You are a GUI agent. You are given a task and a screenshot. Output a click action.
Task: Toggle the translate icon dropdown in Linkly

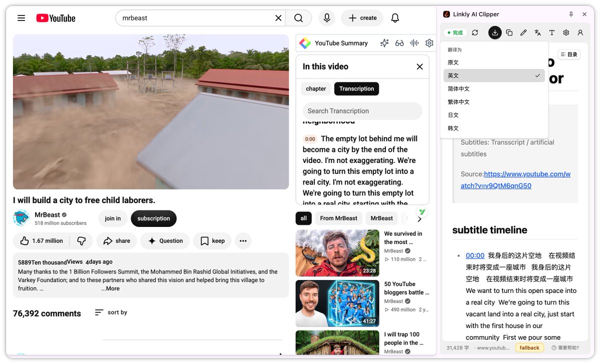(537, 32)
